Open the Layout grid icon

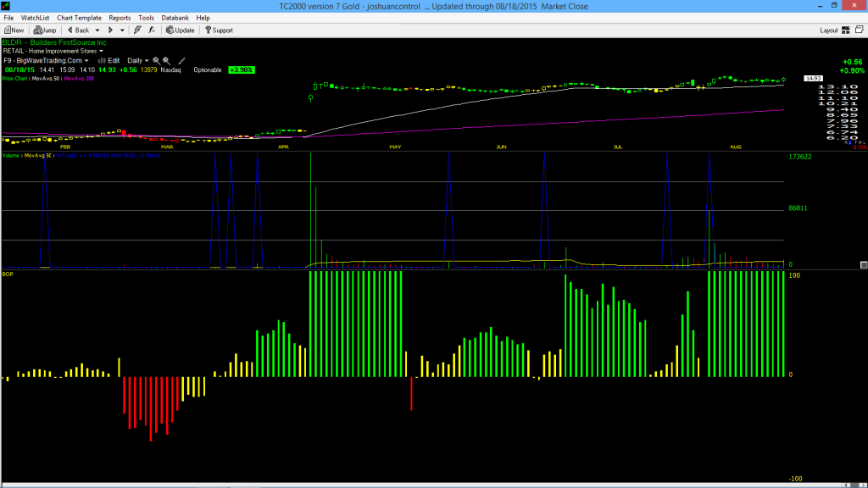(846, 30)
